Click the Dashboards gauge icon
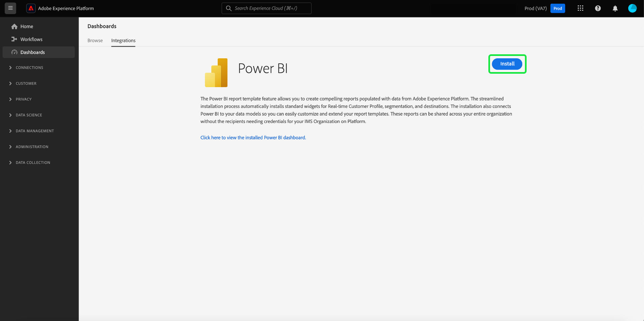 14,52
